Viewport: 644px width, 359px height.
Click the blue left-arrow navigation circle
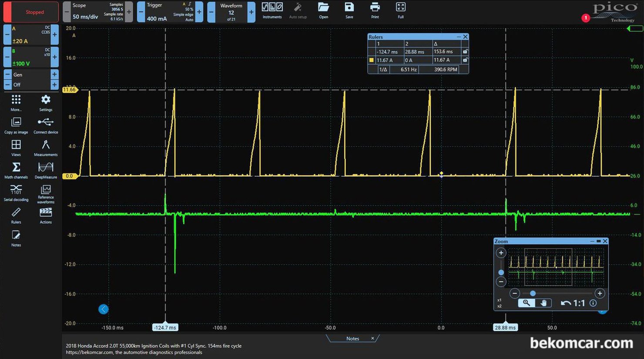click(104, 309)
